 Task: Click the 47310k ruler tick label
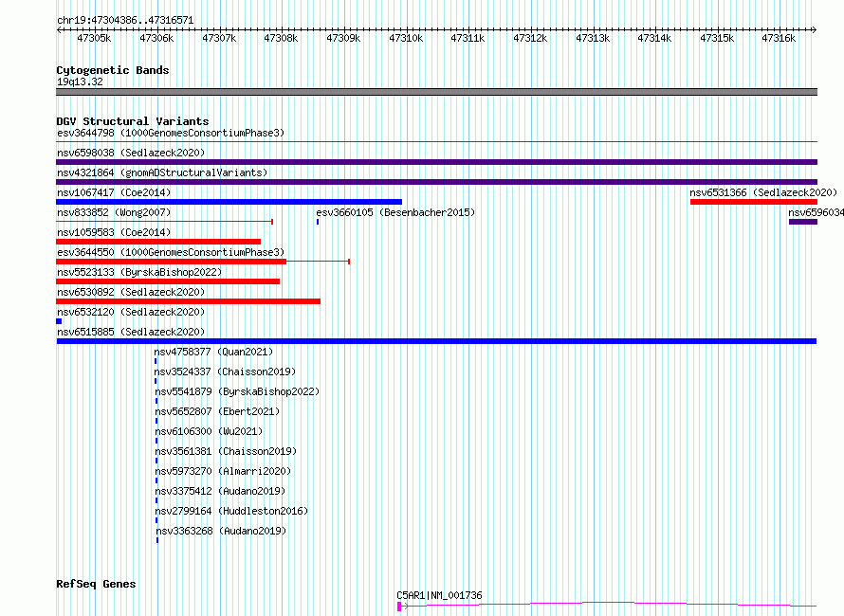tap(406, 38)
